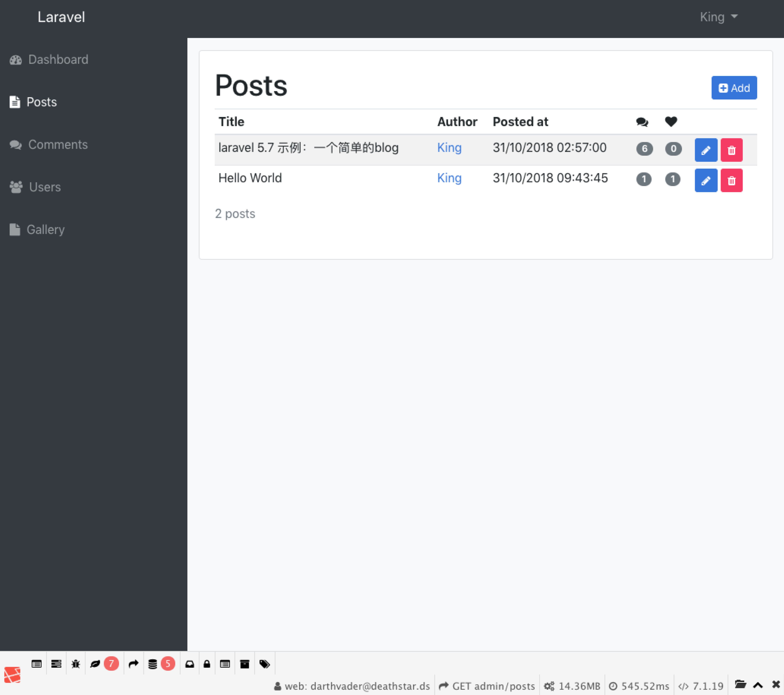
Task: Open Debugbar Queries database icon
Action: 153,664
